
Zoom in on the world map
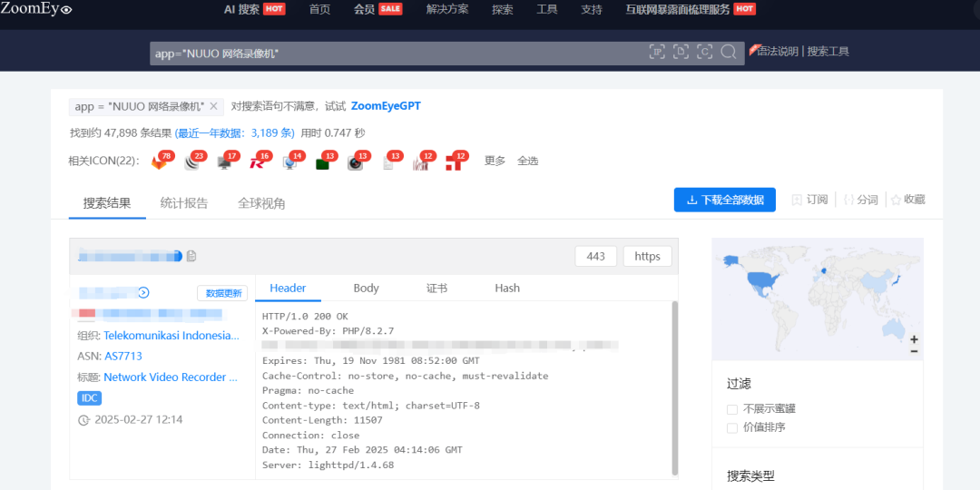pyautogui.click(x=914, y=339)
